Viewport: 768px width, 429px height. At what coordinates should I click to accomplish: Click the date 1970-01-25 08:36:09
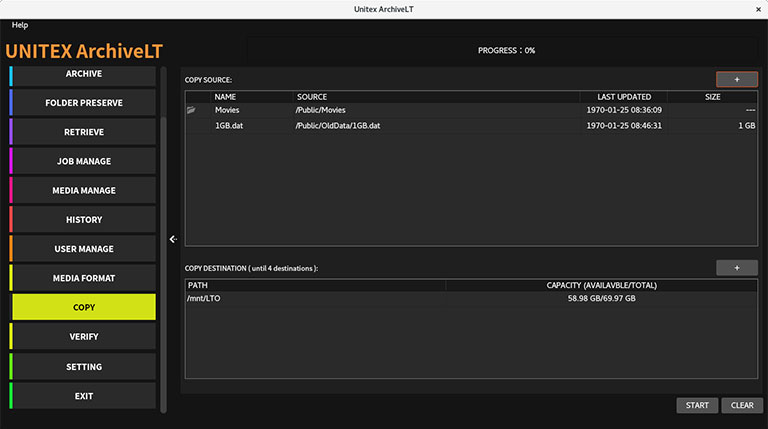tap(624, 110)
